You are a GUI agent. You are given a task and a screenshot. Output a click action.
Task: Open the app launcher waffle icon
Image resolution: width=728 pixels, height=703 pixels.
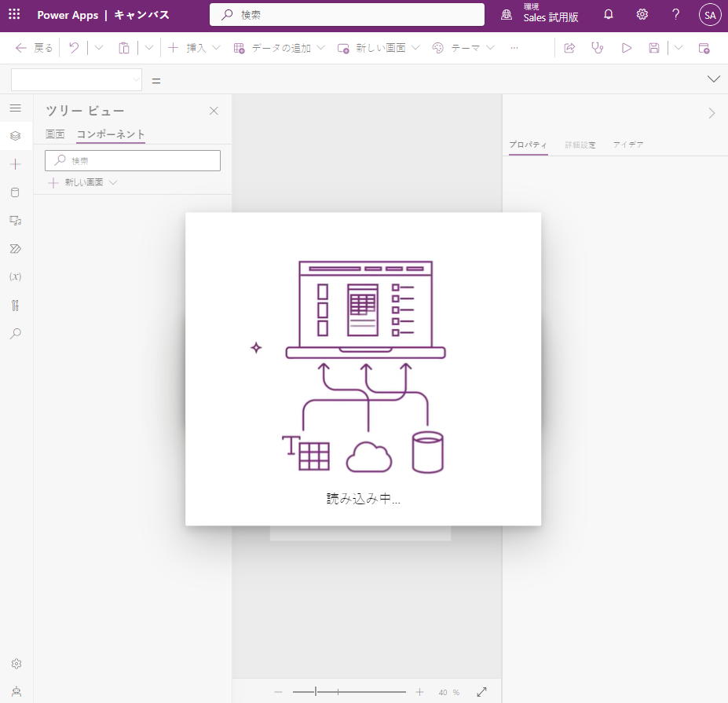[x=14, y=14]
